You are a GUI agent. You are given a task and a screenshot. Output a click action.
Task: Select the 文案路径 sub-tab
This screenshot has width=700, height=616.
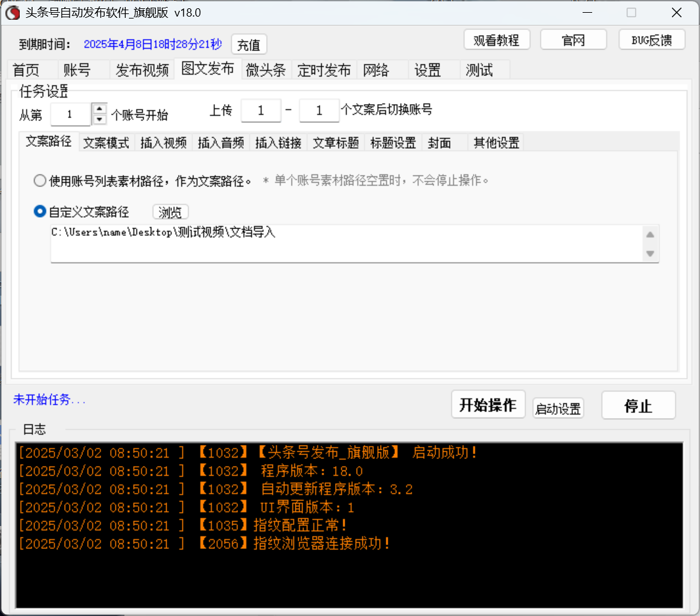click(x=48, y=142)
